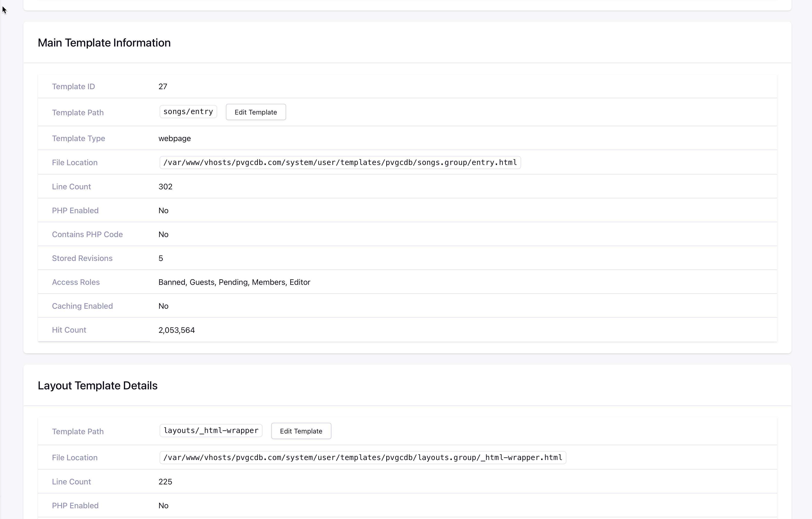Click the Stored Revisions value 5
The image size is (812, 519).
(x=161, y=258)
